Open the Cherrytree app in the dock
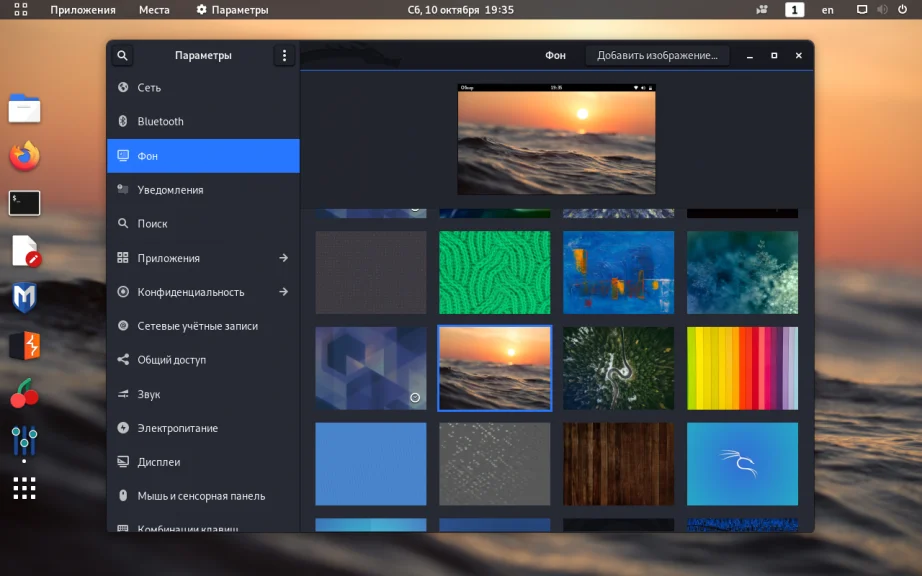922x576 pixels. click(x=25, y=394)
